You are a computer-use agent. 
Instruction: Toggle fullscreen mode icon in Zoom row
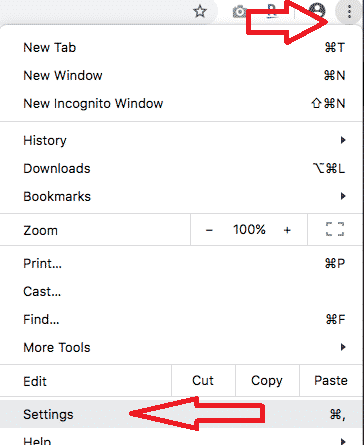(x=335, y=229)
